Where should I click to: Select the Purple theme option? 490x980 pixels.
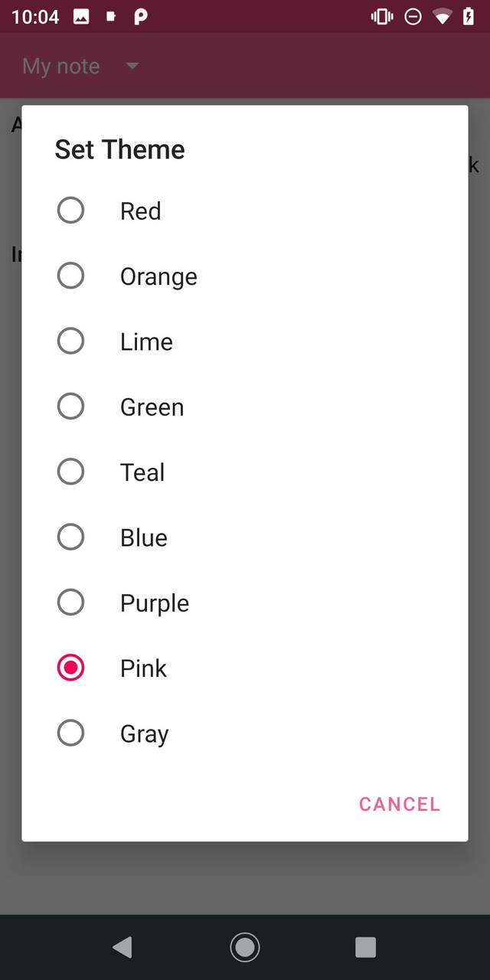tap(70, 602)
